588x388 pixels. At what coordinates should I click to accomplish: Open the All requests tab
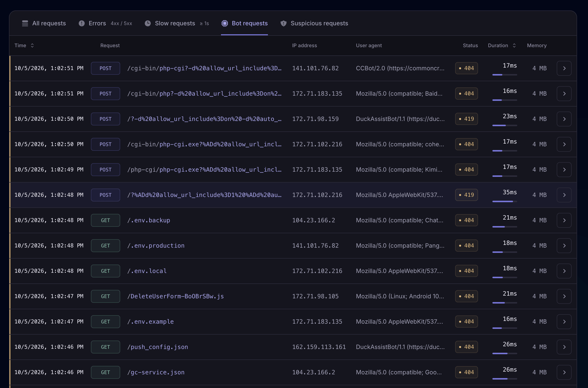pyautogui.click(x=44, y=23)
